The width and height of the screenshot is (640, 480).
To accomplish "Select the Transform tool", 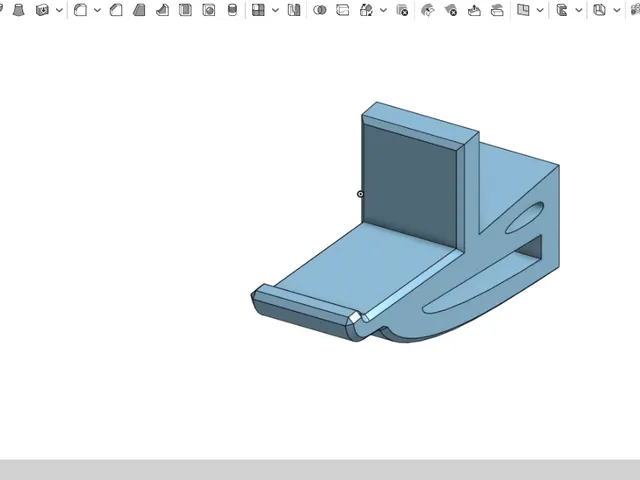I will click(366, 10).
